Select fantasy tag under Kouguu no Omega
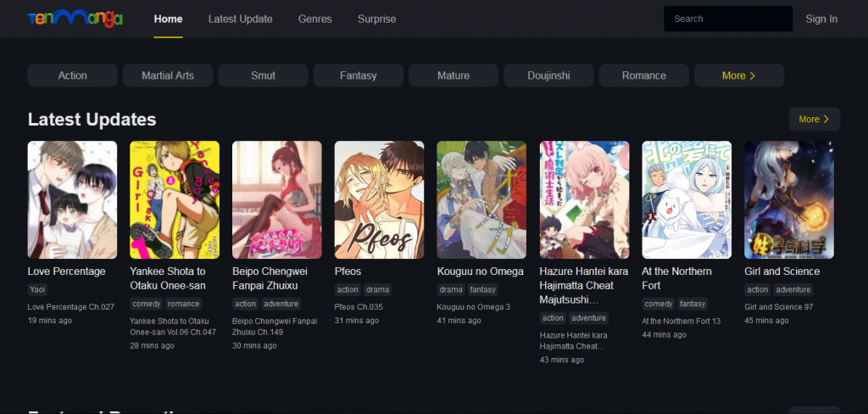Viewport: 868px width, 414px height. 482,289
